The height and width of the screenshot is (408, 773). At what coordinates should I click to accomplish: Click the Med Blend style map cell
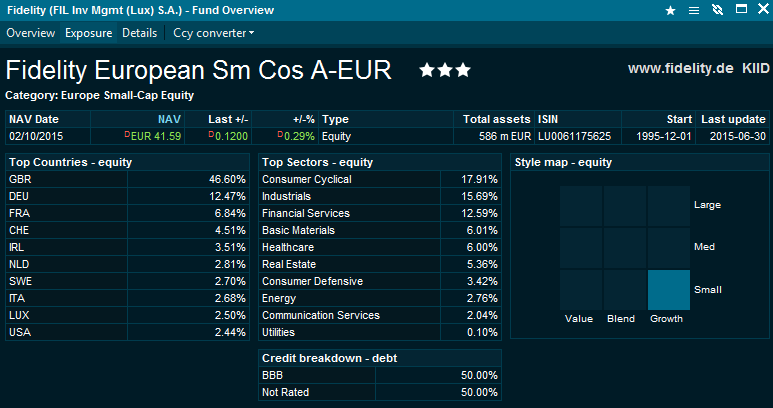[x=625, y=248]
